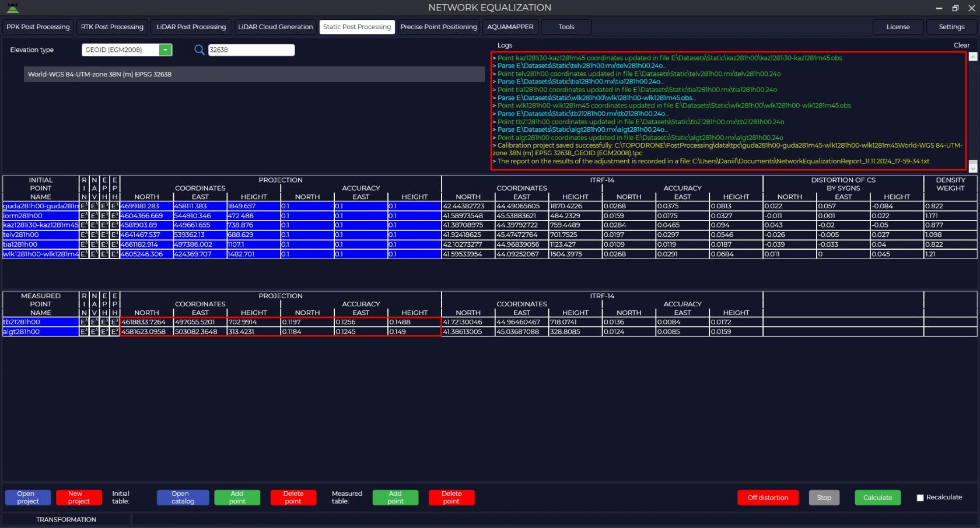Click the Open catalog button
Viewport: 980px width, 528px height.
tap(183, 498)
